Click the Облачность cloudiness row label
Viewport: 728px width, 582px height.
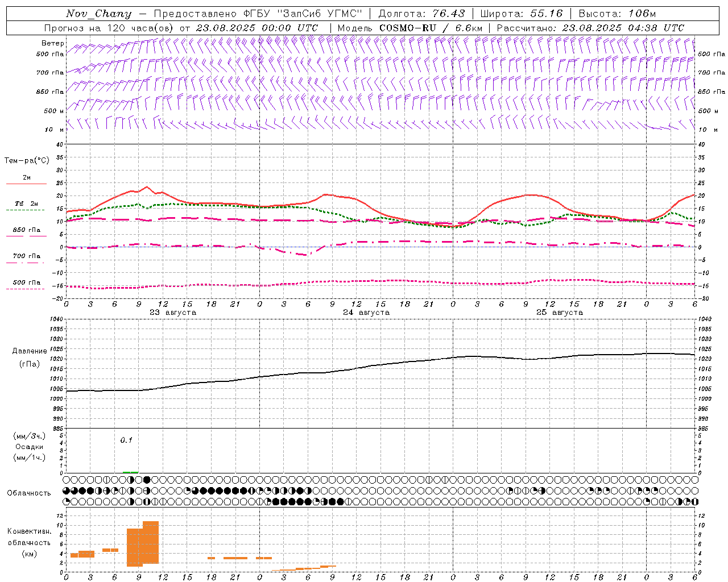coord(29,493)
